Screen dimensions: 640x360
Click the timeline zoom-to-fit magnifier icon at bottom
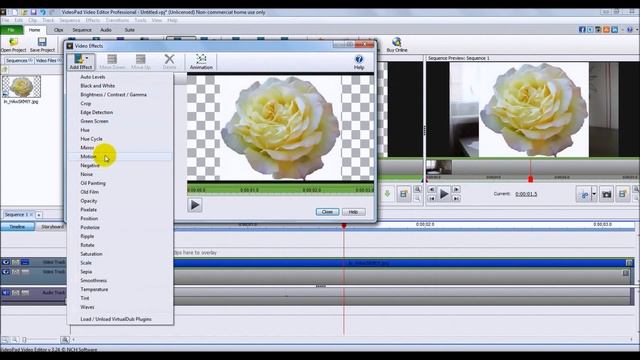click(x=64, y=339)
